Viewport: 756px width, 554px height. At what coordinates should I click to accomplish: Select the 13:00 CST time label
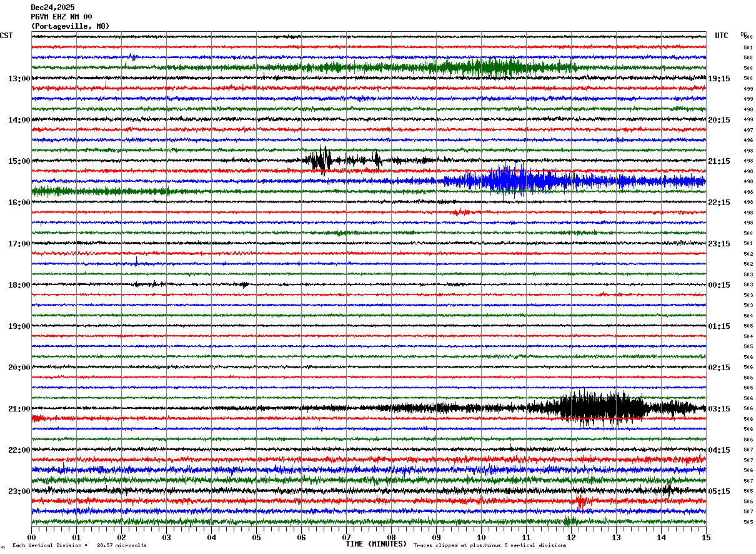tap(19, 79)
